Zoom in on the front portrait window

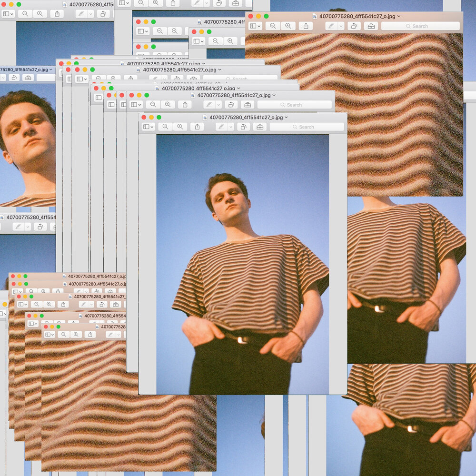click(x=180, y=127)
